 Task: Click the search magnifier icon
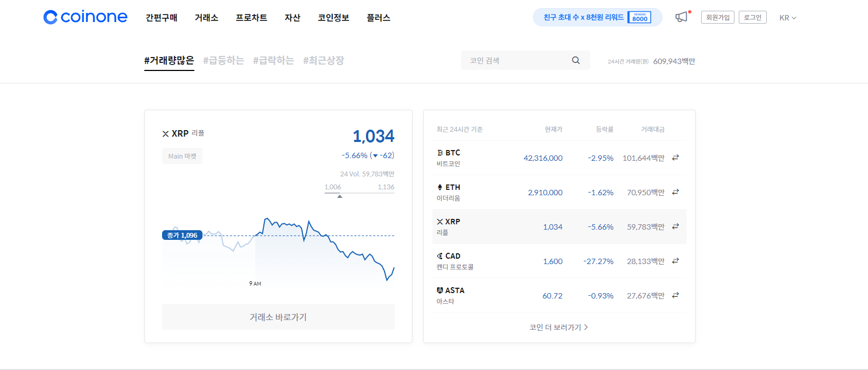(x=576, y=60)
